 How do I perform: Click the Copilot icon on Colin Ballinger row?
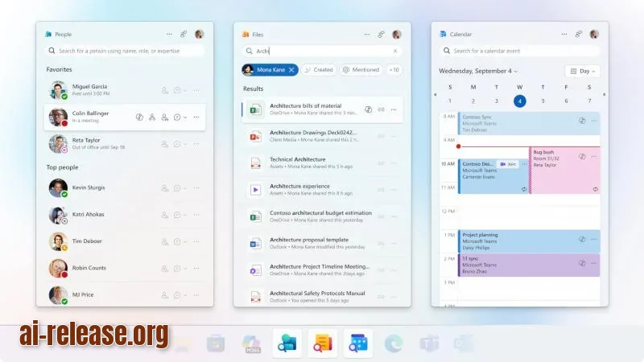pos(139,117)
